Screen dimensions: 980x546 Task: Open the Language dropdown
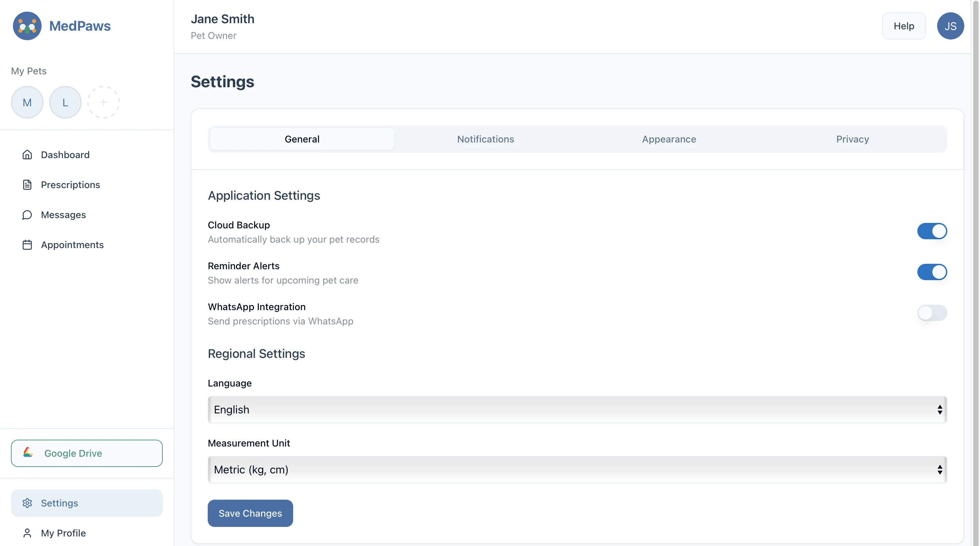click(x=577, y=410)
